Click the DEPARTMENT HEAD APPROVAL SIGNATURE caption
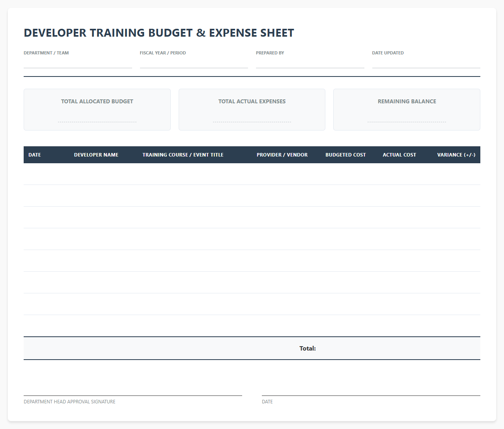The width and height of the screenshot is (504, 429). coord(69,402)
